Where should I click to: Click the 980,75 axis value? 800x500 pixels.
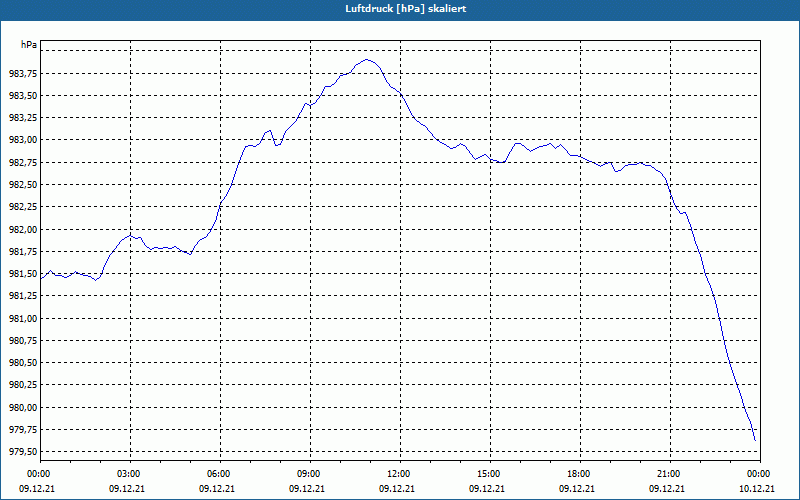[x=23, y=341]
